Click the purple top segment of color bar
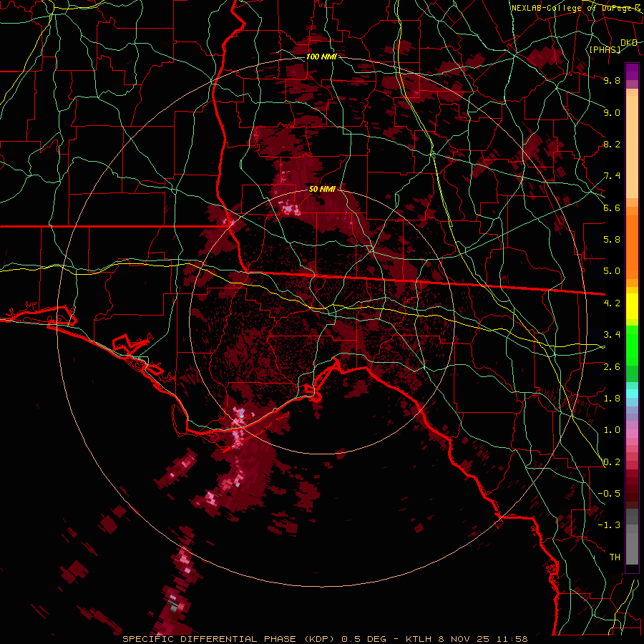The image size is (644, 644). [632, 72]
